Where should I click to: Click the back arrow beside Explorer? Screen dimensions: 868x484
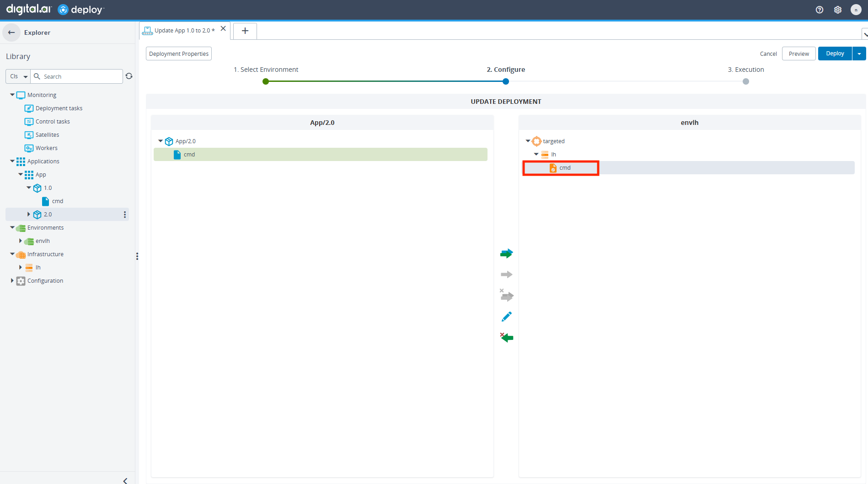(x=11, y=32)
